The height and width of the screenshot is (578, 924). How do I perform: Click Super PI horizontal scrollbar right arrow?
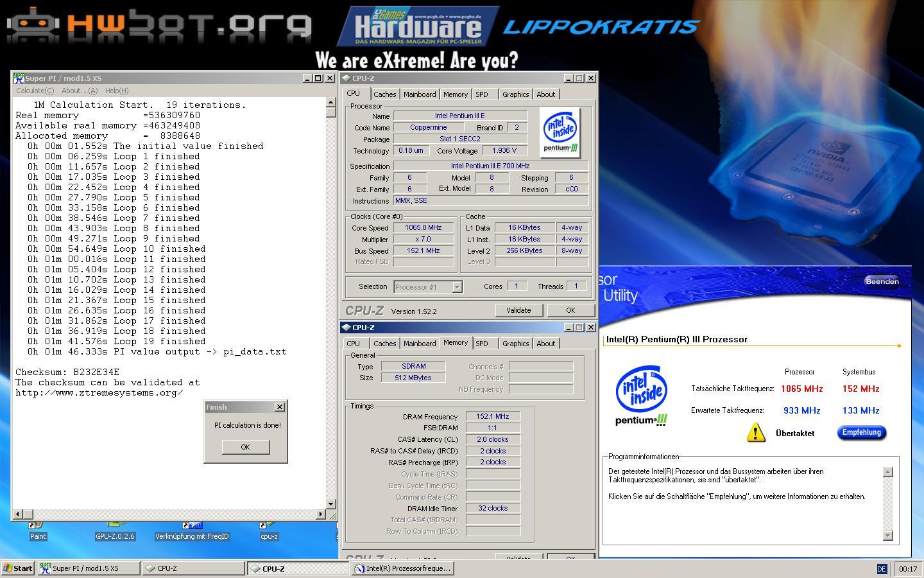click(321, 514)
